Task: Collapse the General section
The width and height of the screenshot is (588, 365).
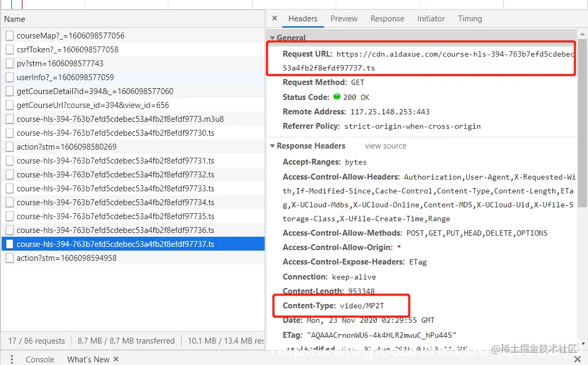Action: 272,38
